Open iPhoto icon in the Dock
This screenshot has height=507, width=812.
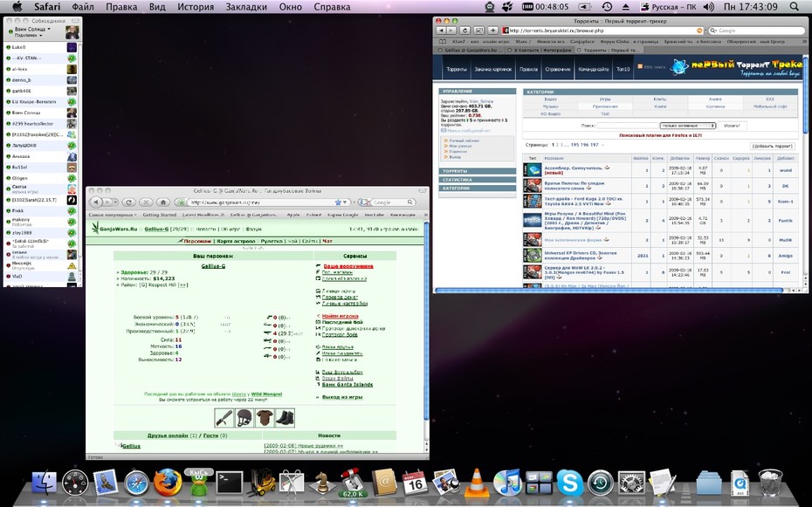tap(446, 483)
